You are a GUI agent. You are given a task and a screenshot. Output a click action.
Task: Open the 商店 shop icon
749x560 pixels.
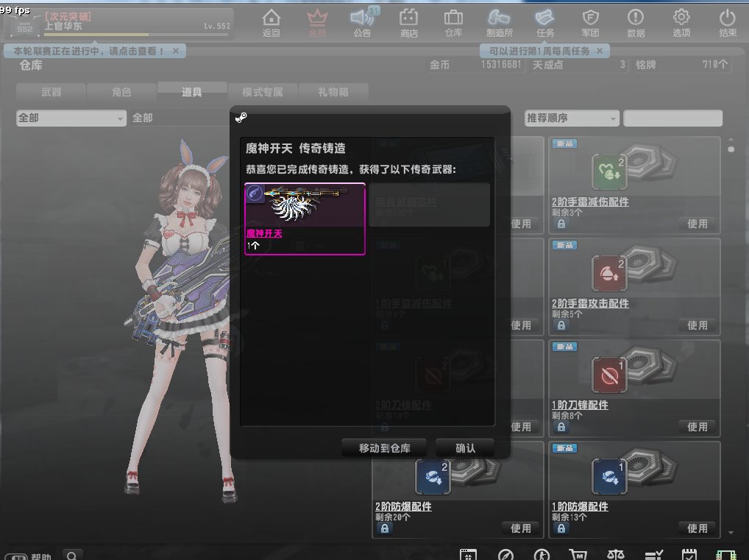pos(409,23)
